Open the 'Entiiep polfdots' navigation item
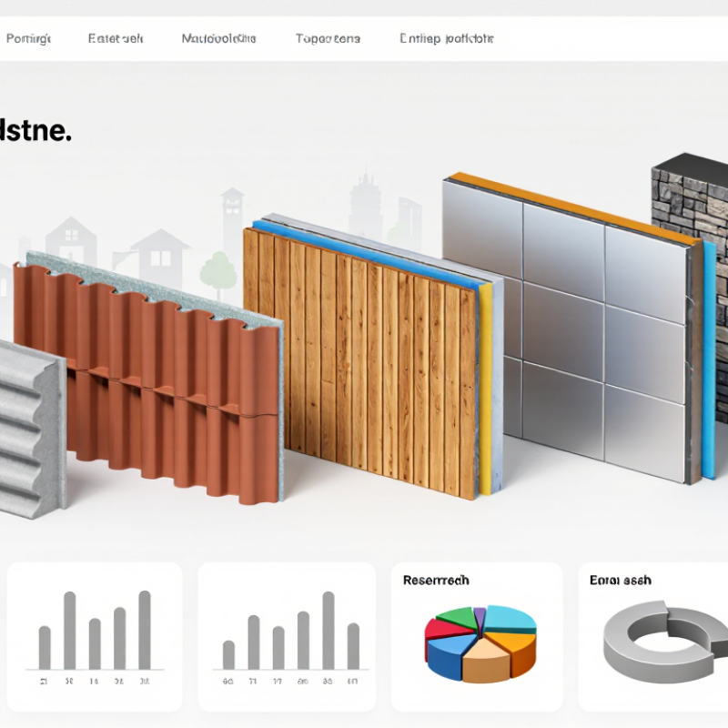This screenshot has height=728, width=728. (x=446, y=38)
